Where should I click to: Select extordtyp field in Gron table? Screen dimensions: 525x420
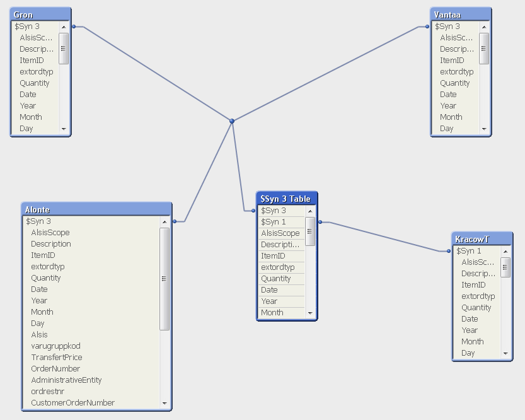[x=35, y=72]
